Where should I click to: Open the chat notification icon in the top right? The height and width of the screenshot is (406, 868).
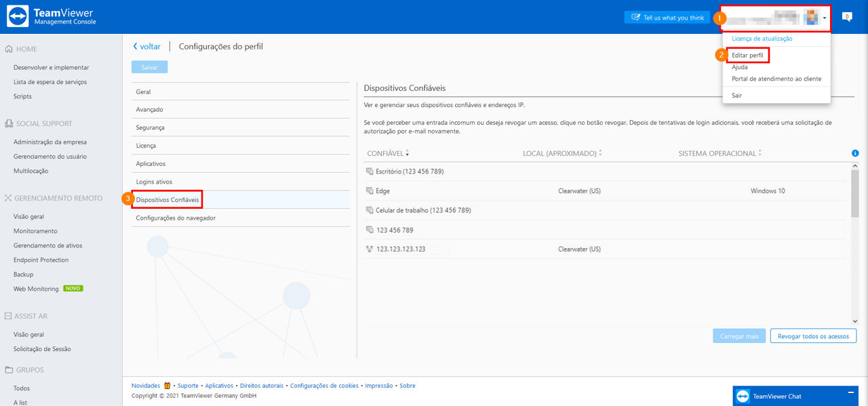click(846, 17)
